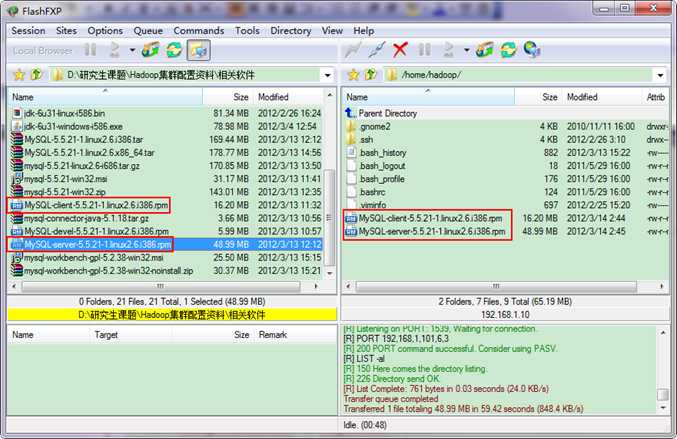Select MySQL-client-5.5.21-1 rpm in local list
Image resolution: width=677 pixels, height=439 pixels.
point(167,205)
